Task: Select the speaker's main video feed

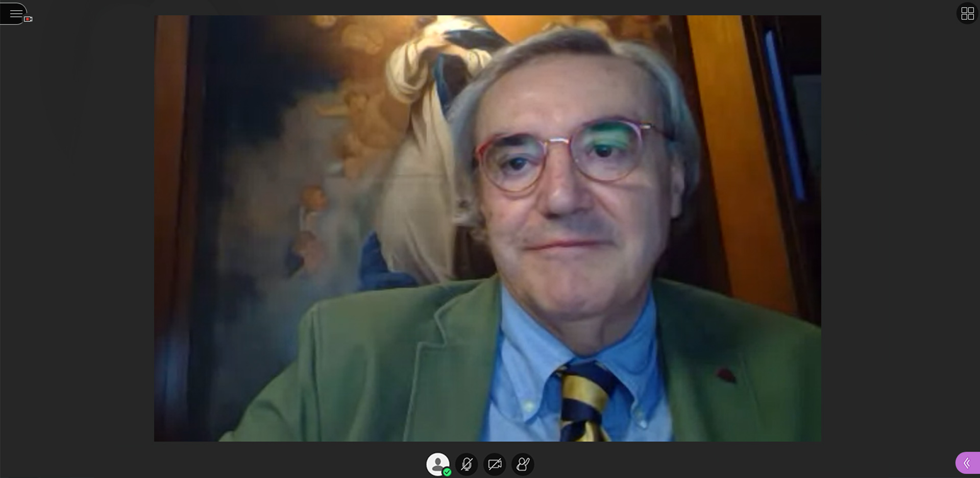Action: (x=487, y=228)
